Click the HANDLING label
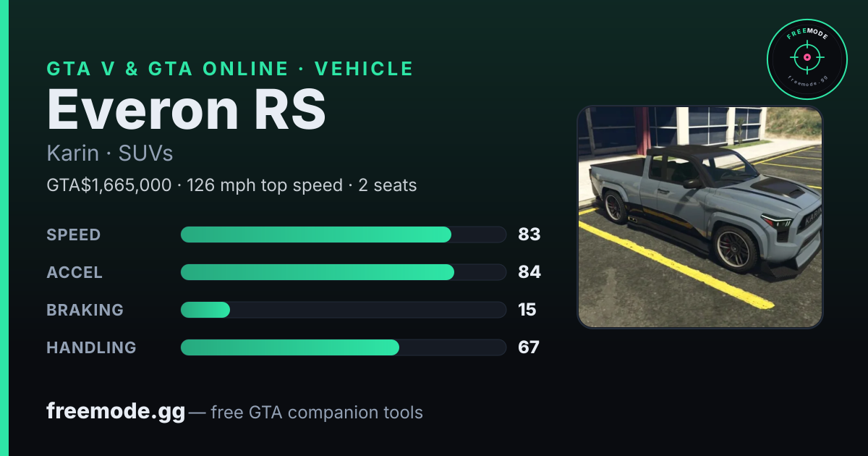Screen dimensions: 868x456 pyautogui.click(x=92, y=347)
